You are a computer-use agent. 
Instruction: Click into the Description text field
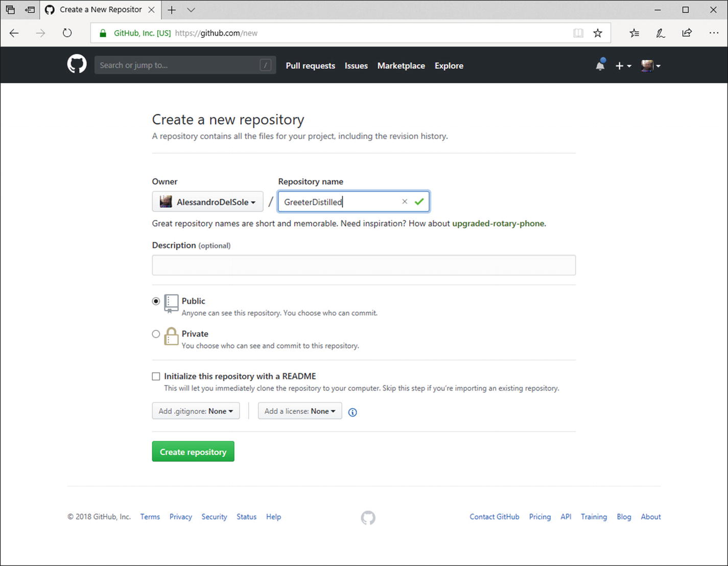tap(364, 265)
